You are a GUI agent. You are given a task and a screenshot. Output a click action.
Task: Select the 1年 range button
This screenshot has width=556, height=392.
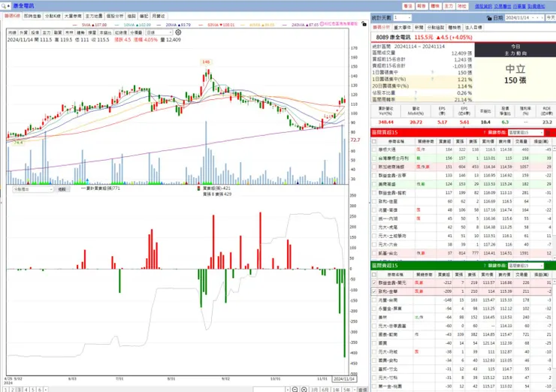coord(336,390)
